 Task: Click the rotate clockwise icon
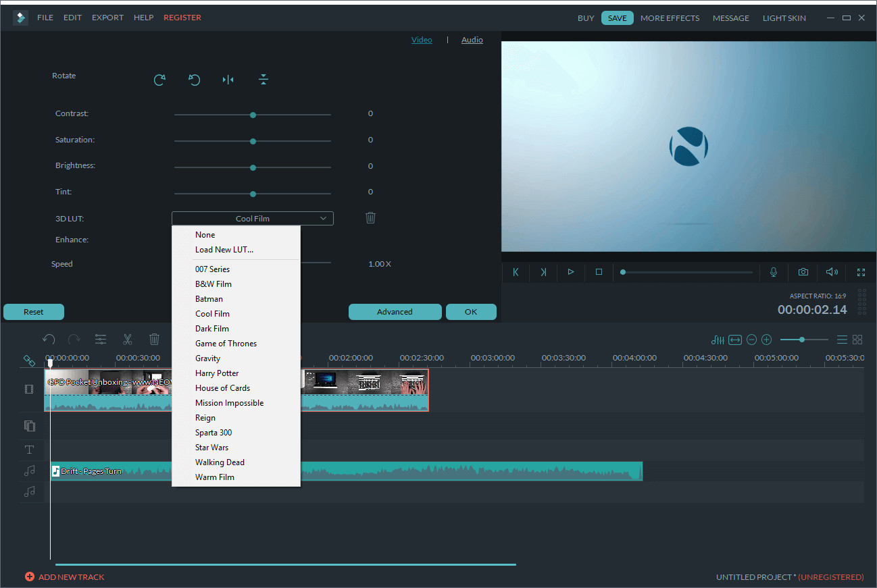point(159,80)
